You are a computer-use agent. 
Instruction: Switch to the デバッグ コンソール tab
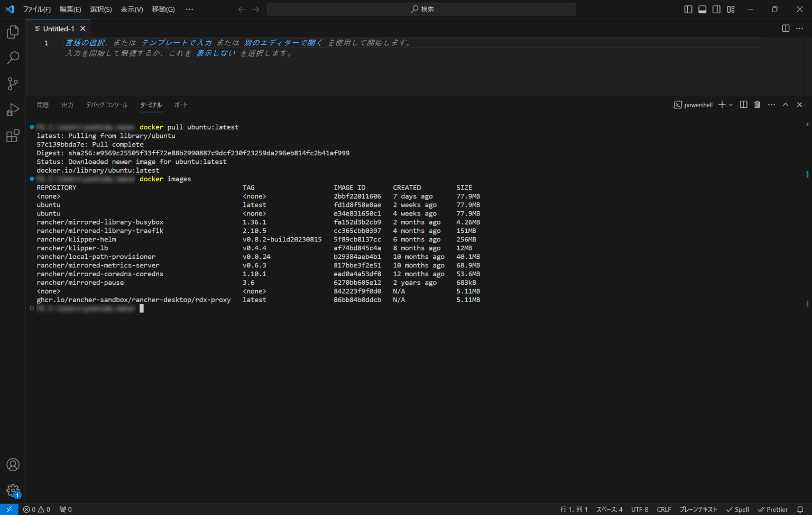tap(107, 105)
